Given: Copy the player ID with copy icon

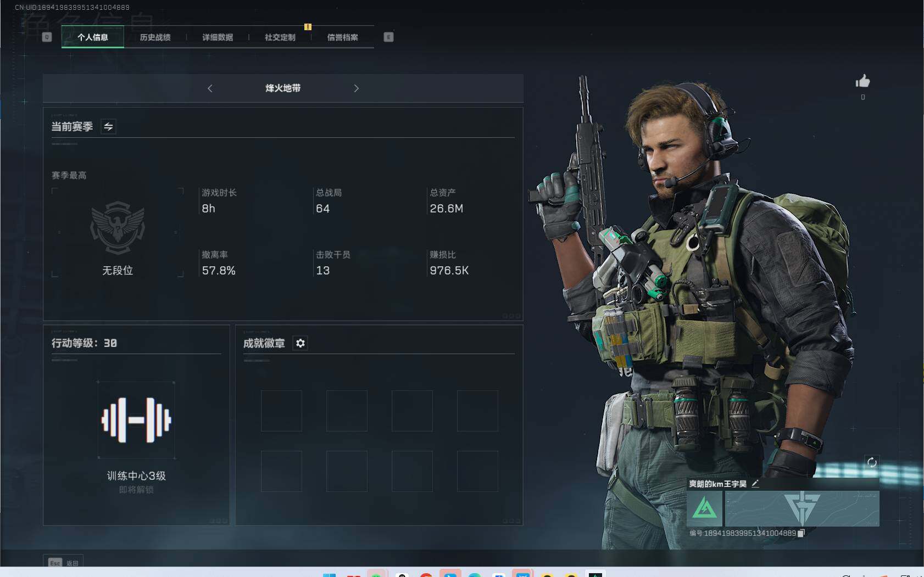Looking at the screenshot, I should [801, 533].
